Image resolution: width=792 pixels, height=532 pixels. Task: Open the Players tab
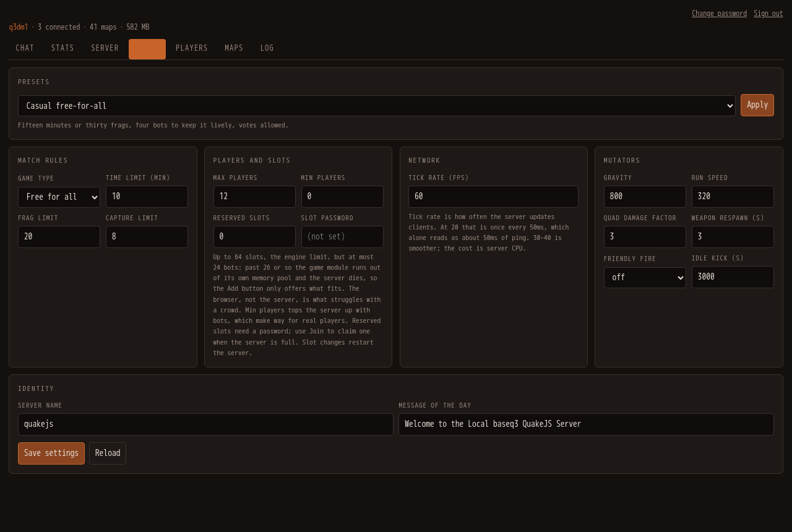(x=192, y=48)
